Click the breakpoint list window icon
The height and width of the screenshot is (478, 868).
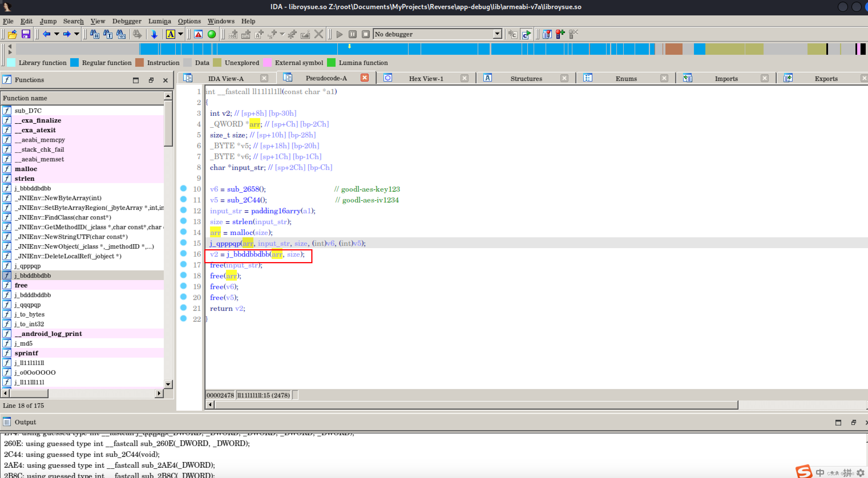pyautogui.click(x=547, y=34)
